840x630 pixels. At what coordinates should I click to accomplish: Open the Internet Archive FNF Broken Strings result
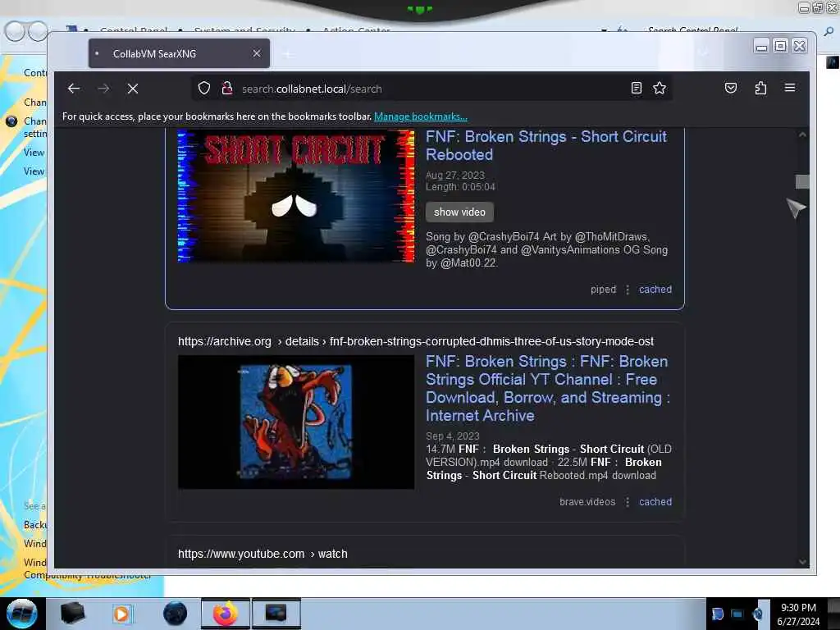pyautogui.click(x=547, y=388)
